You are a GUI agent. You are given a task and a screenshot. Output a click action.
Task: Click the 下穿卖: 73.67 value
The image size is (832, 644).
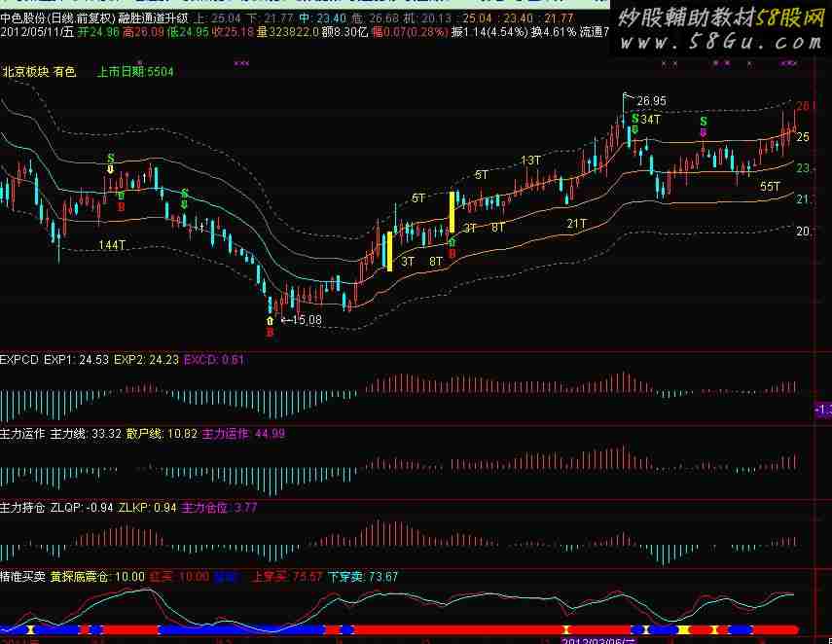[363, 577]
